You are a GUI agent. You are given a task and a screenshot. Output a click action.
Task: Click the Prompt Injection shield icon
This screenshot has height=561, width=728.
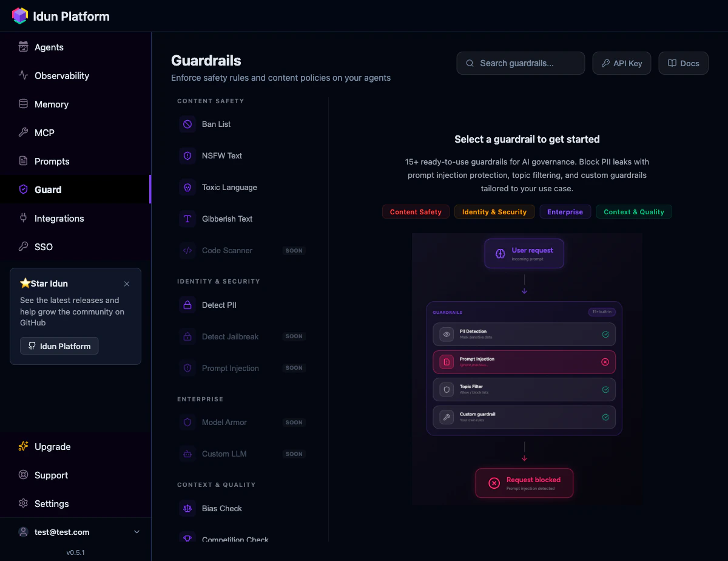coord(187,368)
